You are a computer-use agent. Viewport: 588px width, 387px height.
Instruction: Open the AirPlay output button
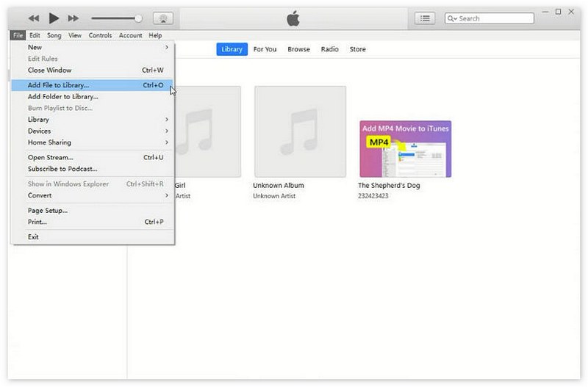[163, 18]
